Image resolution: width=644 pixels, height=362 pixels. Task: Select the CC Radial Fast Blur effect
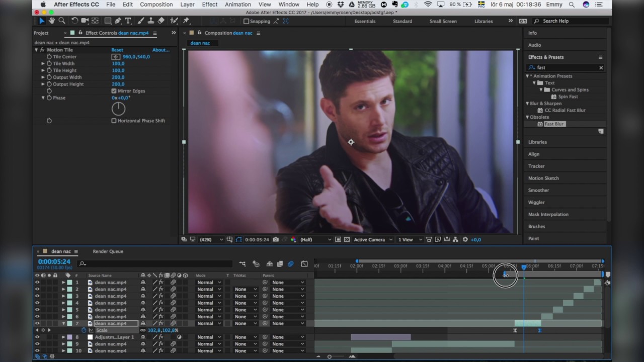[565, 110]
